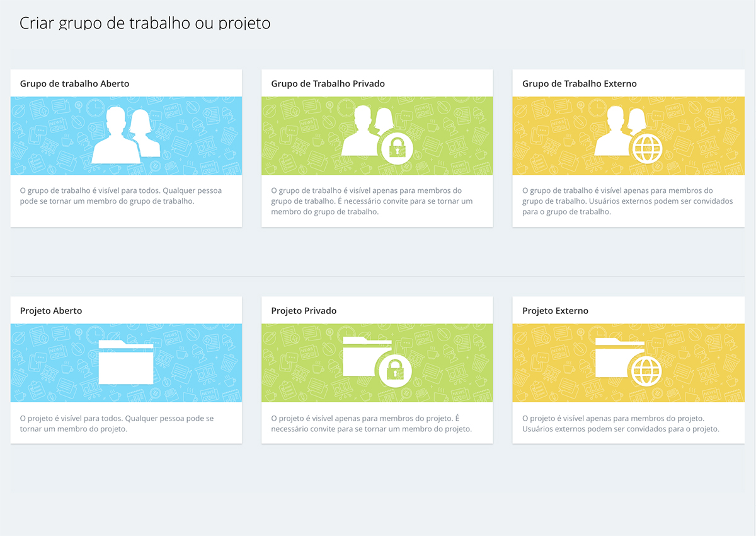
Task: Choose the "Grupo de Trabalho Privado" heading
Action: [x=328, y=84]
